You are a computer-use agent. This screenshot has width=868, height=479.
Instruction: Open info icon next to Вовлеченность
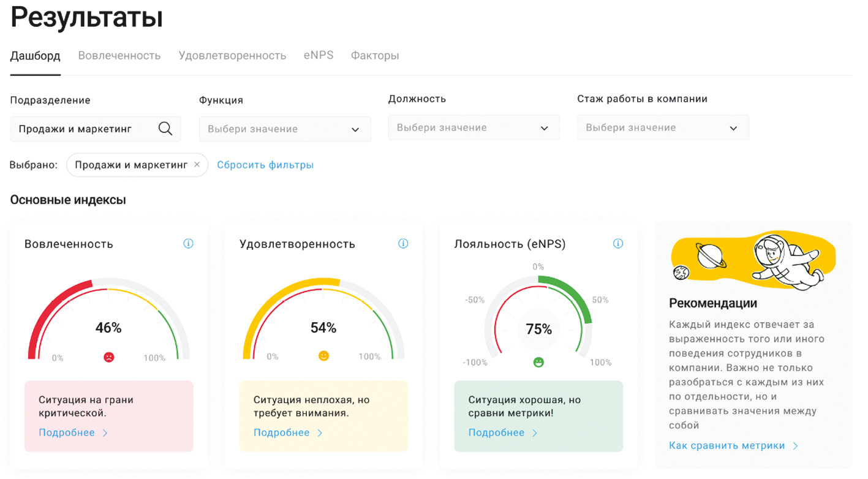point(188,244)
